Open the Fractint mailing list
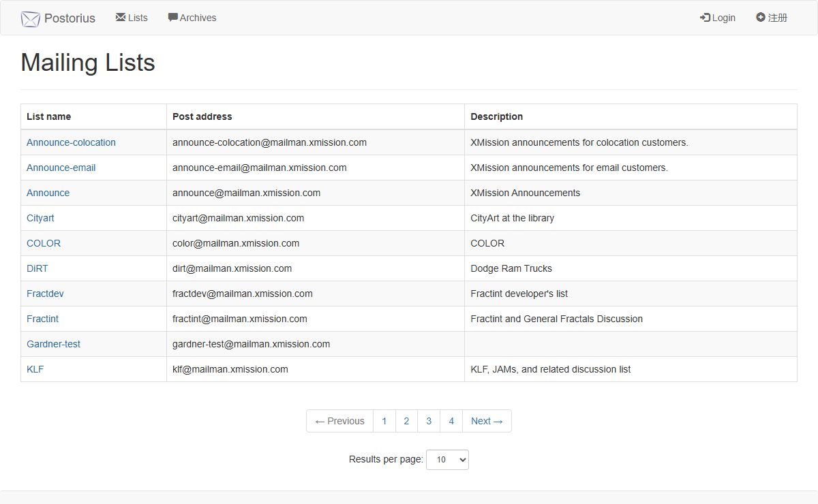Screen dimensions: 818x504 coord(42,319)
